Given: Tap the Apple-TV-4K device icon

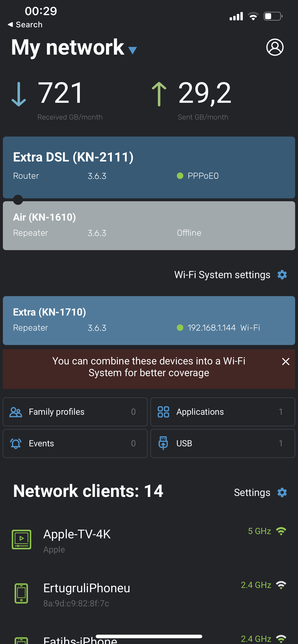Looking at the screenshot, I should point(22,539).
